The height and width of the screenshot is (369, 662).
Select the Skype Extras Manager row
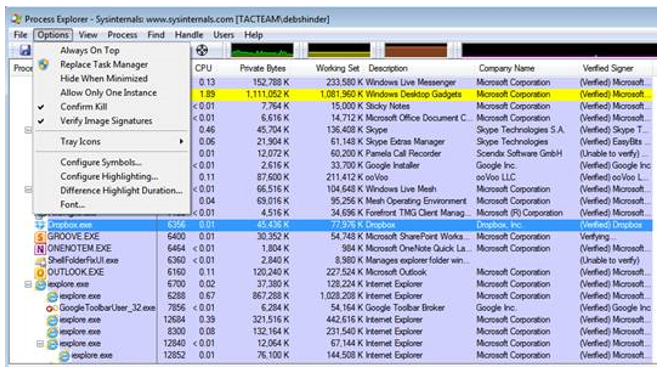[x=422, y=141]
